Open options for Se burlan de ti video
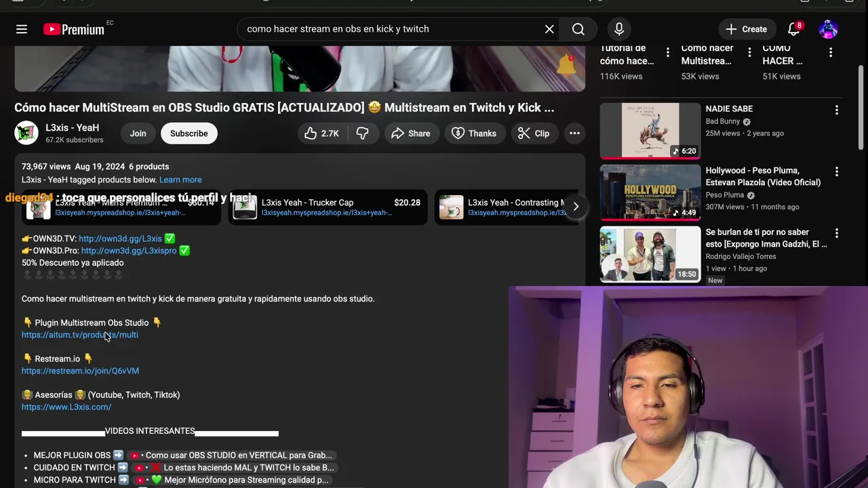Image resolution: width=868 pixels, height=488 pixels. [x=836, y=233]
